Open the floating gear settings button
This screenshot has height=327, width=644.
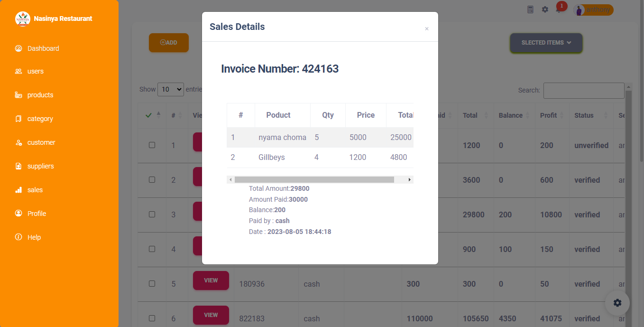pyautogui.click(x=617, y=303)
